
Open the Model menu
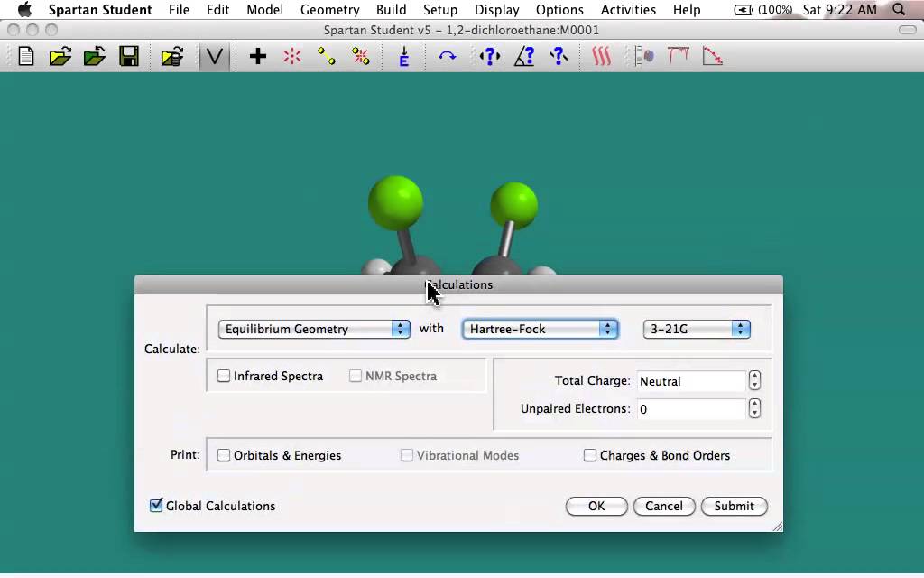click(x=264, y=10)
